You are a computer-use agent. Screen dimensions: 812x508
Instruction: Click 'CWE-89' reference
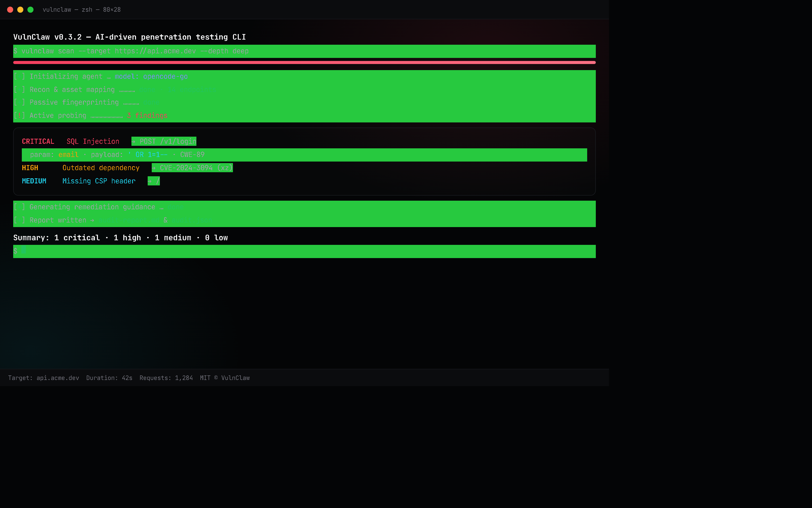[x=192, y=154]
